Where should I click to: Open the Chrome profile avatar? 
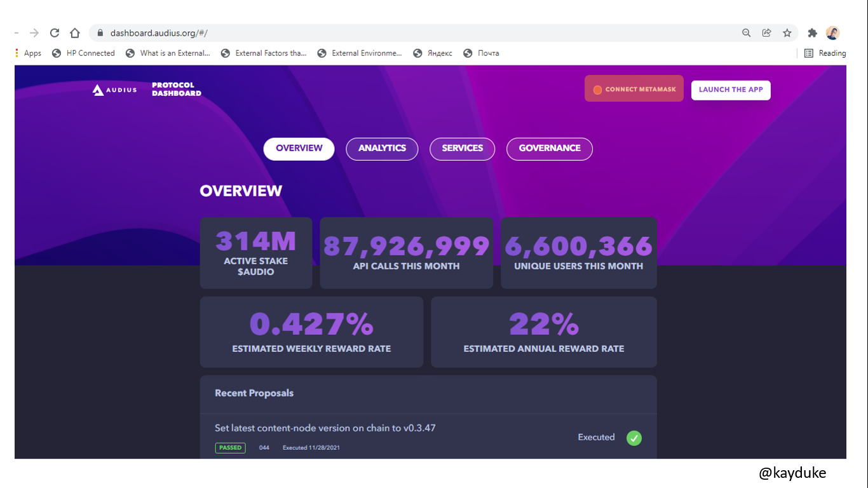[832, 33]
